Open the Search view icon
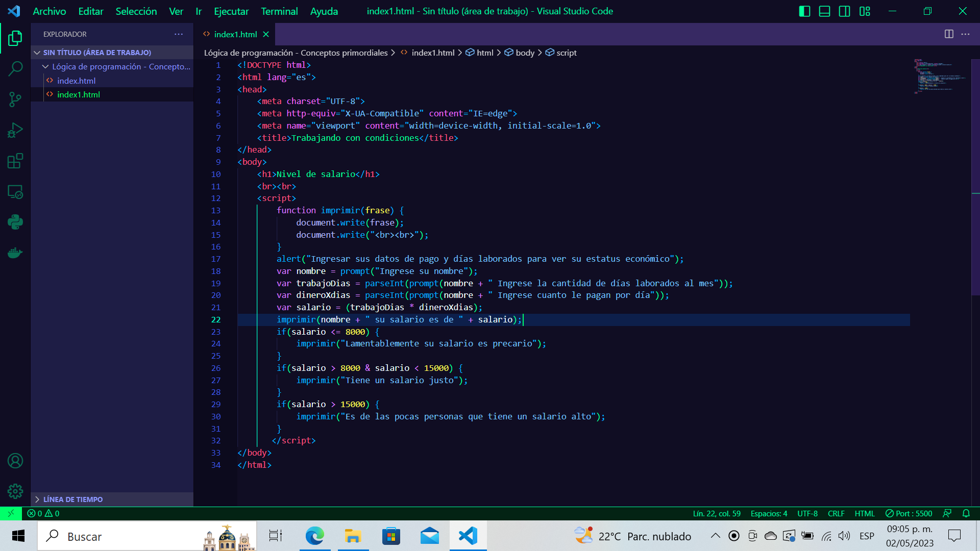Image resolution: width=980 pixels, height=551 pixels. click(15, 68)
